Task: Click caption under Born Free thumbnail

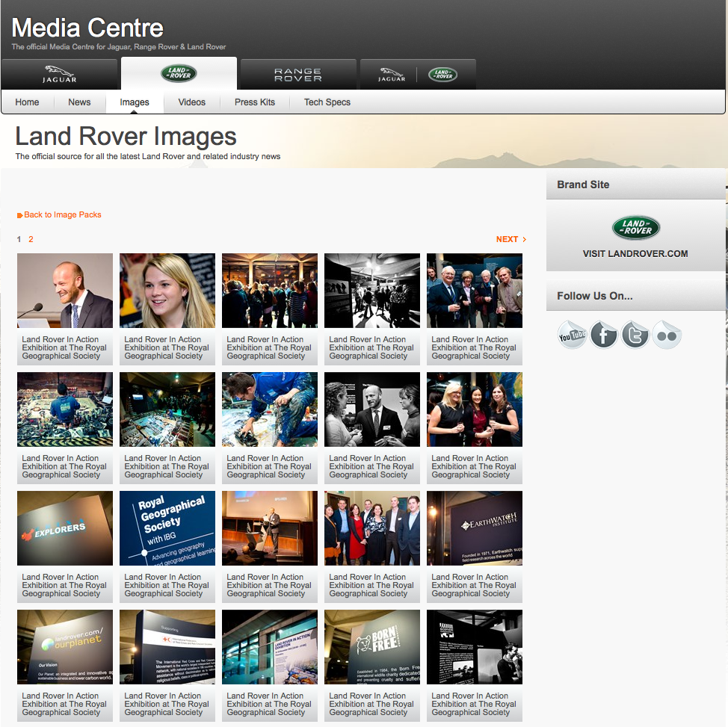Action: pos(371,705)
